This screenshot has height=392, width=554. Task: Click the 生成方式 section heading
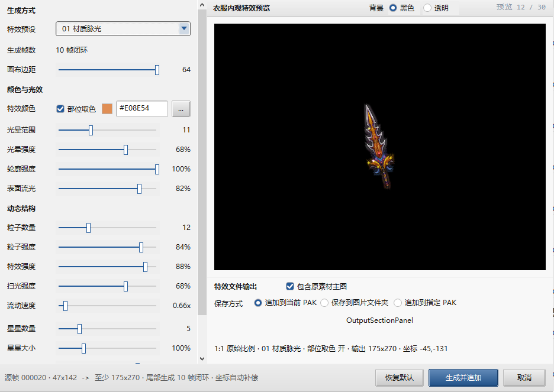point(21,11)
